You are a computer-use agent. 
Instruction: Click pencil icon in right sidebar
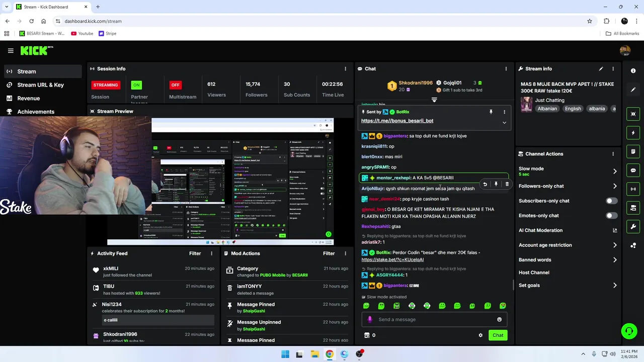pos(633,89)
